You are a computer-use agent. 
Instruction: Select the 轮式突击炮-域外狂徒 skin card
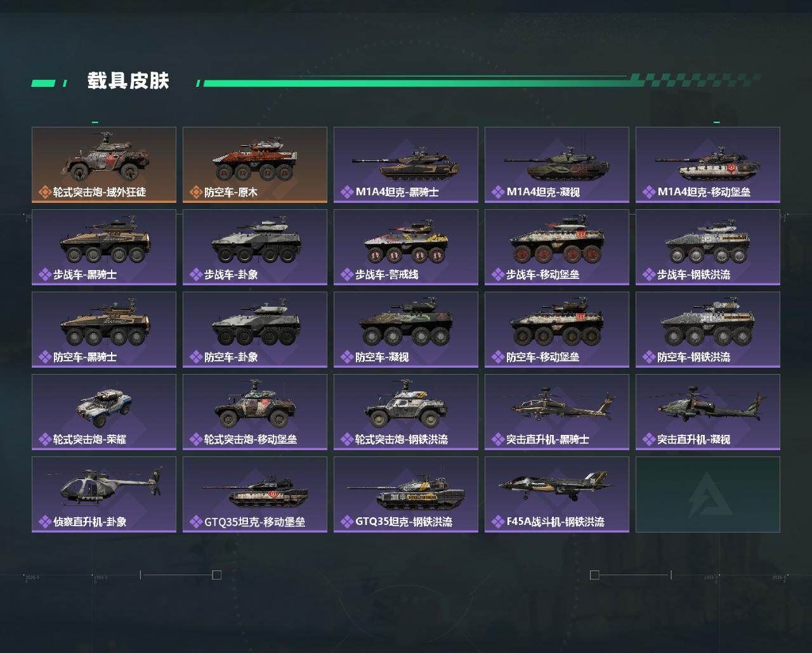(x=104, y=165)
